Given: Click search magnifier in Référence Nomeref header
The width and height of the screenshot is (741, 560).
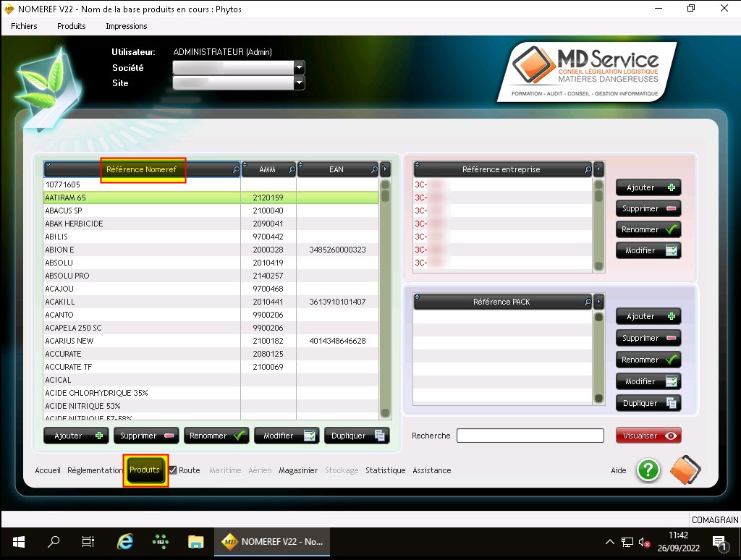Looking at the screenshot, I should 235,169.
